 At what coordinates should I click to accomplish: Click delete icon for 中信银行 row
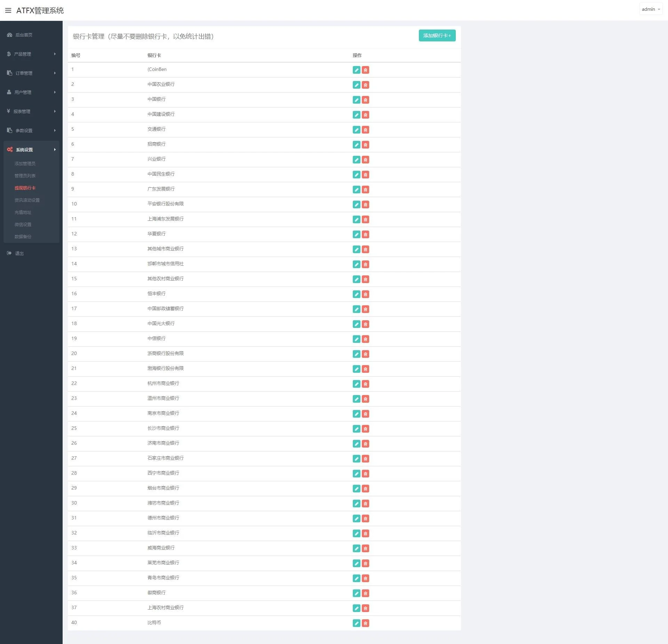coord(365,339)
